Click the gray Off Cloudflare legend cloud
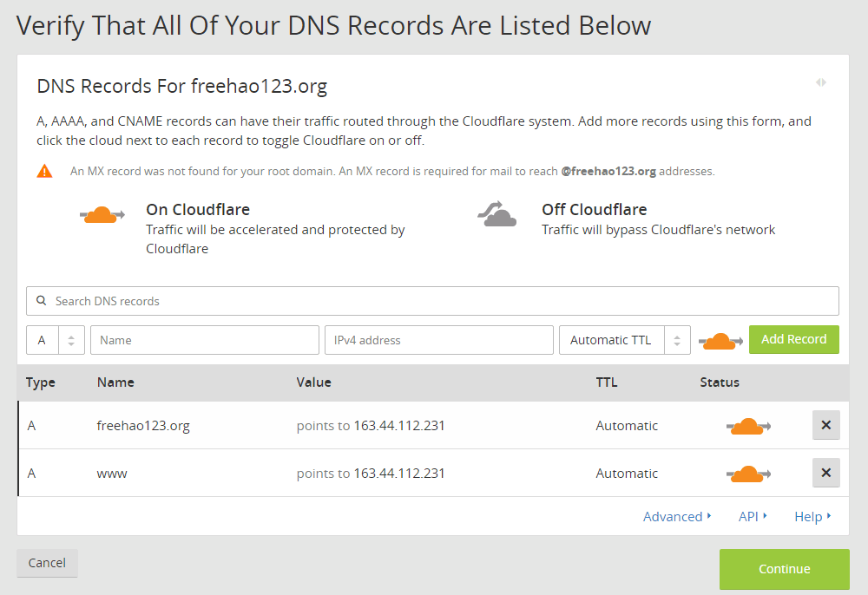This screenshot has width=868, height=595. pyautogui.click(x=497, y=213)
